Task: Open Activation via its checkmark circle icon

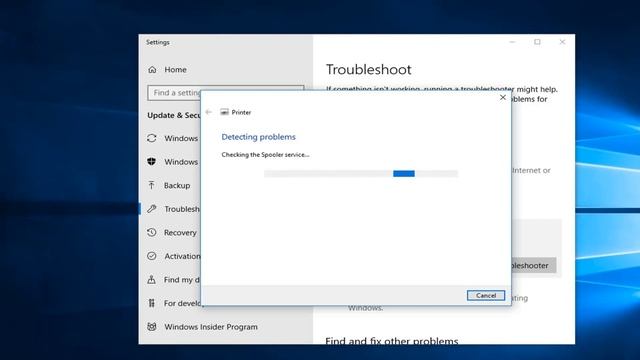Action: 152,256
